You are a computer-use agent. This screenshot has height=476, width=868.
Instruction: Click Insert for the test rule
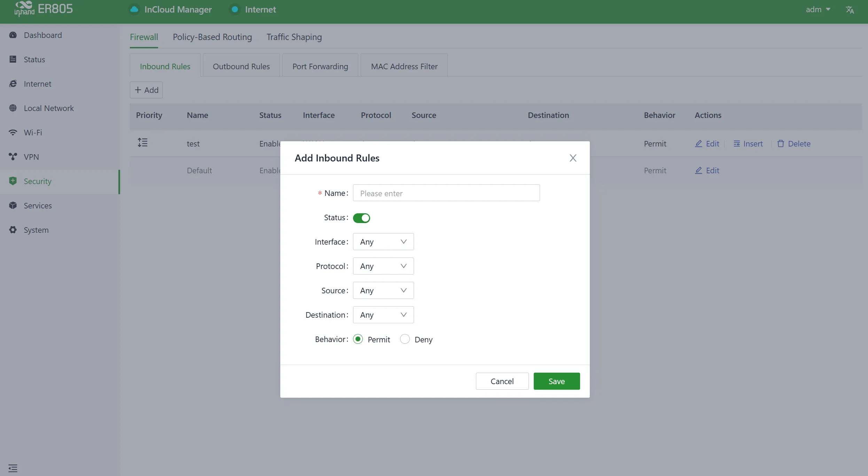(x=748, y=144)
